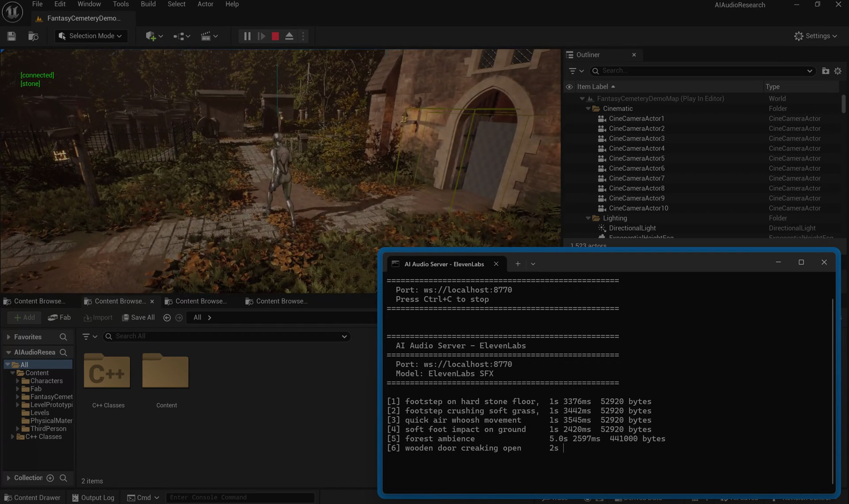Close the active Content Browser tab
Viewport: 849px width, 504px height.
[152, 302]
